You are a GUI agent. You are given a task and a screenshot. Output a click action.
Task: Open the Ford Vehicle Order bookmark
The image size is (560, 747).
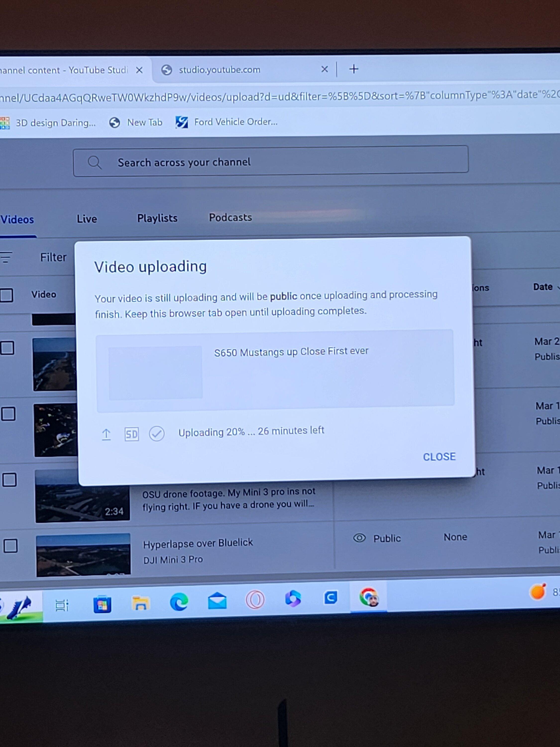226,122
